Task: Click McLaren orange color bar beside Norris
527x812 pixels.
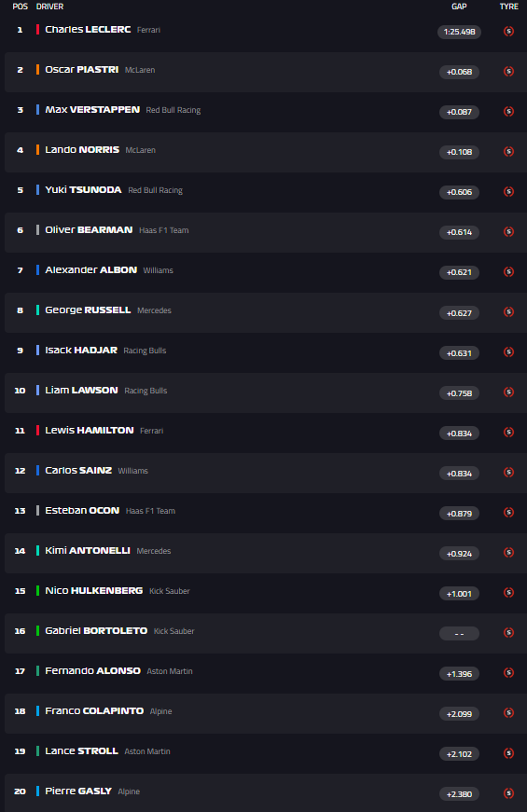Action: point(38,150)
